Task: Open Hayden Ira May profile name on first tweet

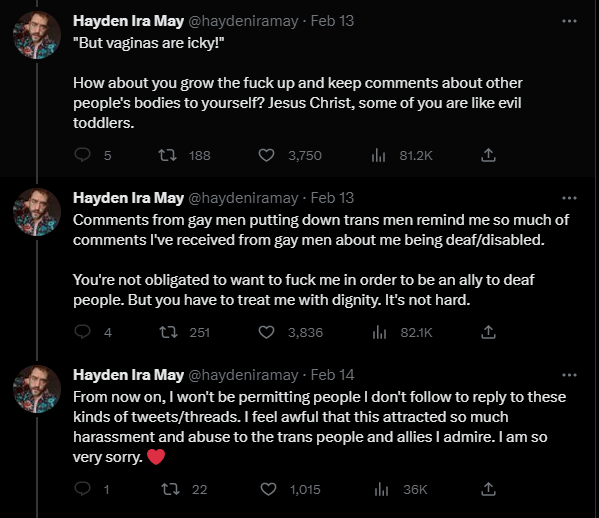Action: (128, 21)
